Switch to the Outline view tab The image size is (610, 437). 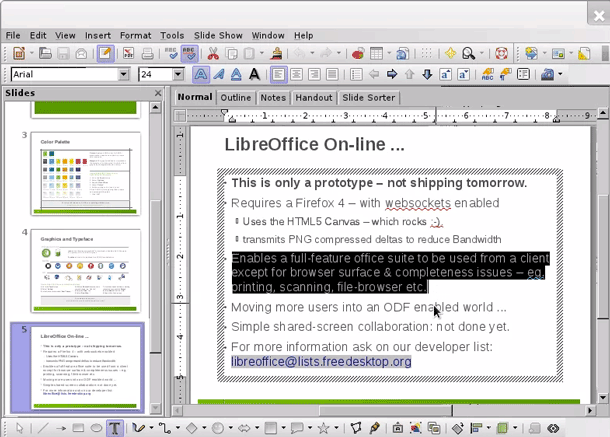click(236, 98)
